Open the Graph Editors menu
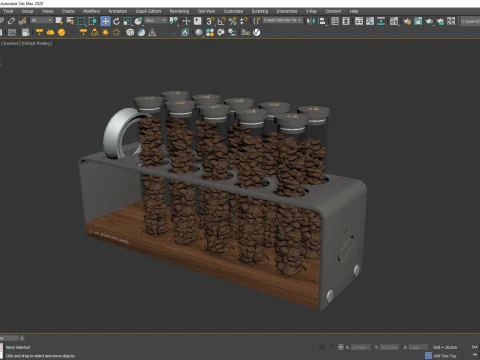 [x=148, y=11]
